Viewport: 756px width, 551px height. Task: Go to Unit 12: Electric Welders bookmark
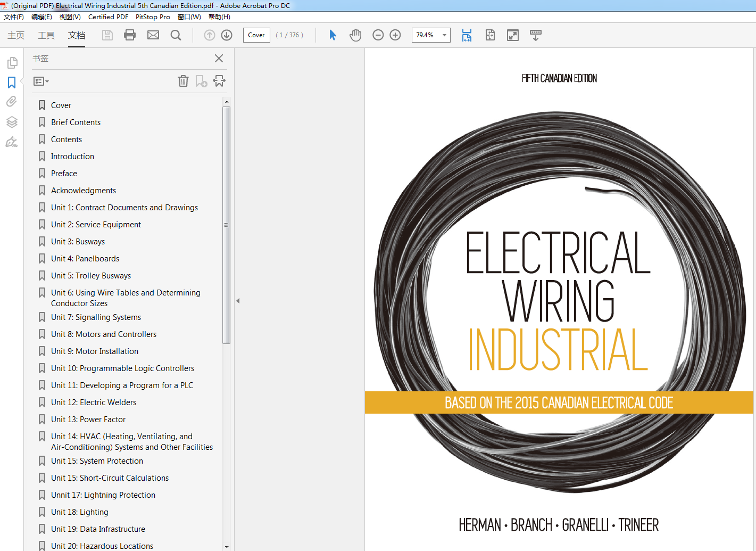pyautogui.click(x=94, y=402)
